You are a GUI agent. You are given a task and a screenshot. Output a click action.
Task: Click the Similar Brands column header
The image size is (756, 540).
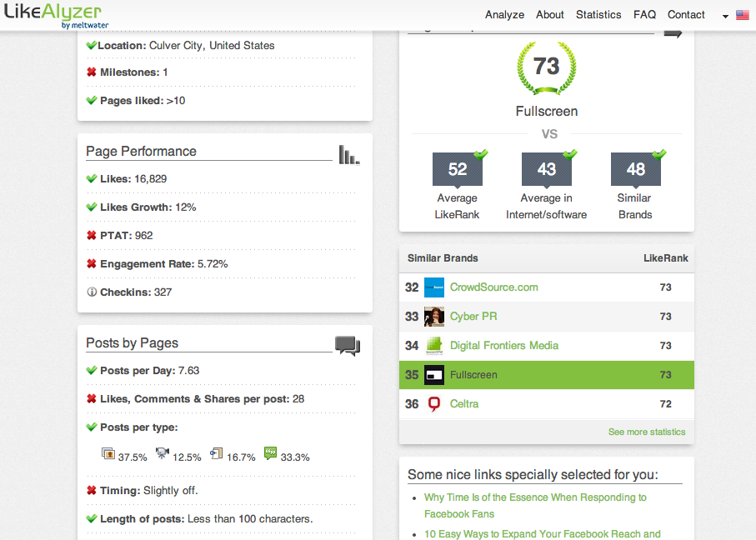click(x=443, y=258)
